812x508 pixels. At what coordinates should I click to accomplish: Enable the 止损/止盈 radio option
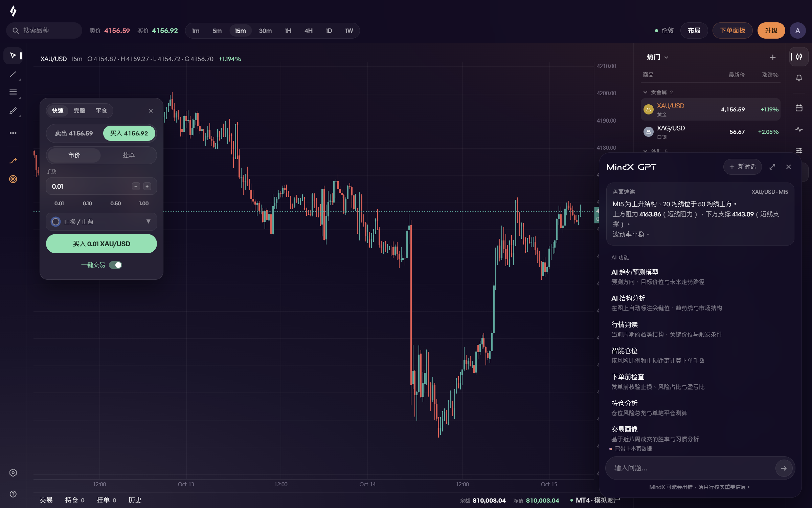(55, 221)
